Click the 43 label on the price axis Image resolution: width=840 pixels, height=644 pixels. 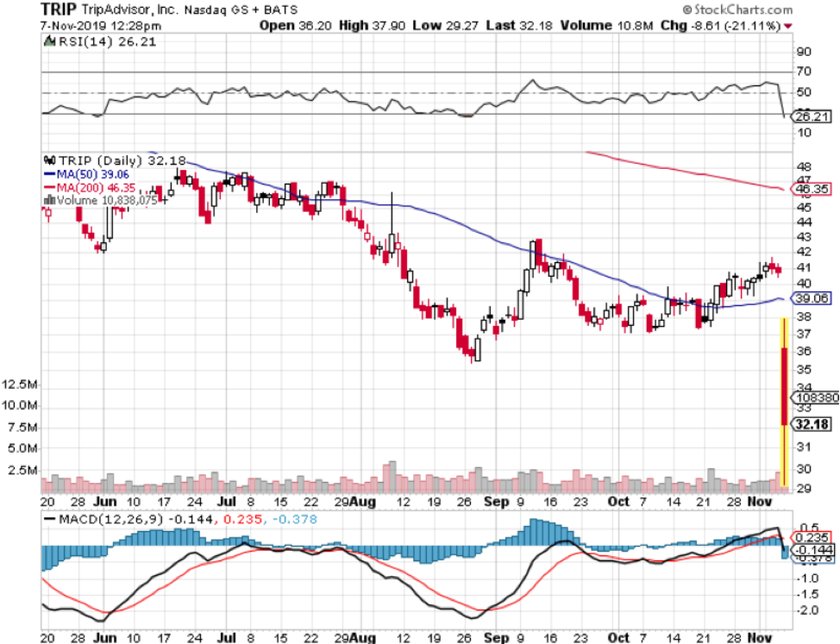(x=804, y=236)
